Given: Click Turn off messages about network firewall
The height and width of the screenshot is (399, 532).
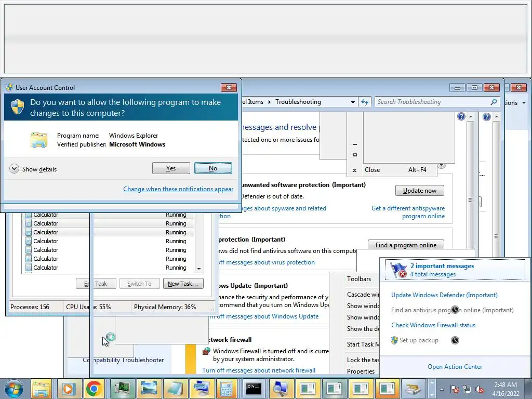Looking at the screenshot, I should tap(259, 370).
